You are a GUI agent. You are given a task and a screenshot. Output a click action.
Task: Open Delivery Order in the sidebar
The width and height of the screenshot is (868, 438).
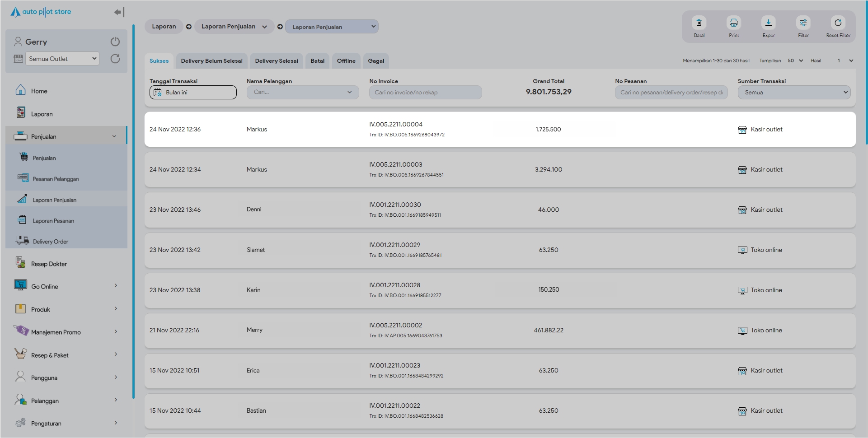(x=50, y=242)
